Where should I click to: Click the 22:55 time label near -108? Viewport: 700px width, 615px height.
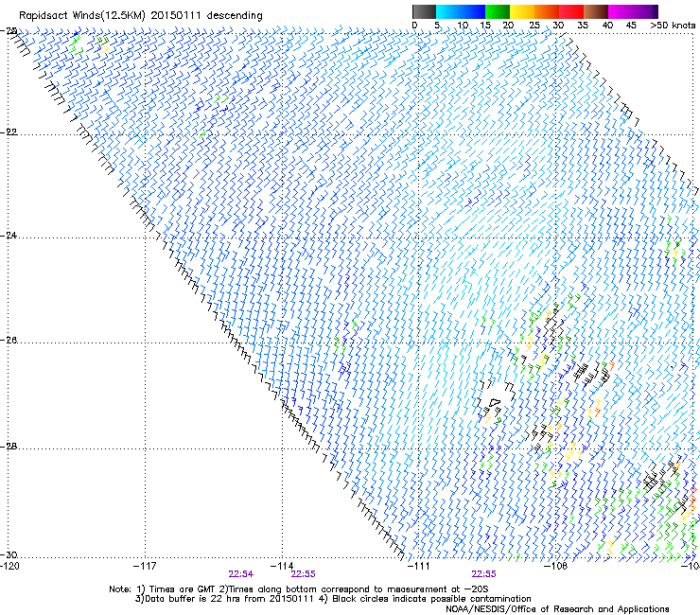(483, 574)
